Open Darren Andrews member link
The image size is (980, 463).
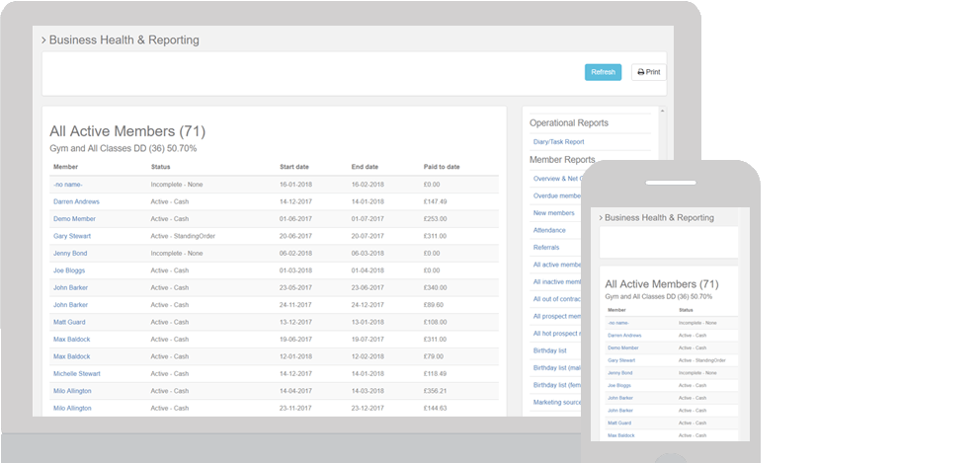pyautogui.click(x=76, y=201)
